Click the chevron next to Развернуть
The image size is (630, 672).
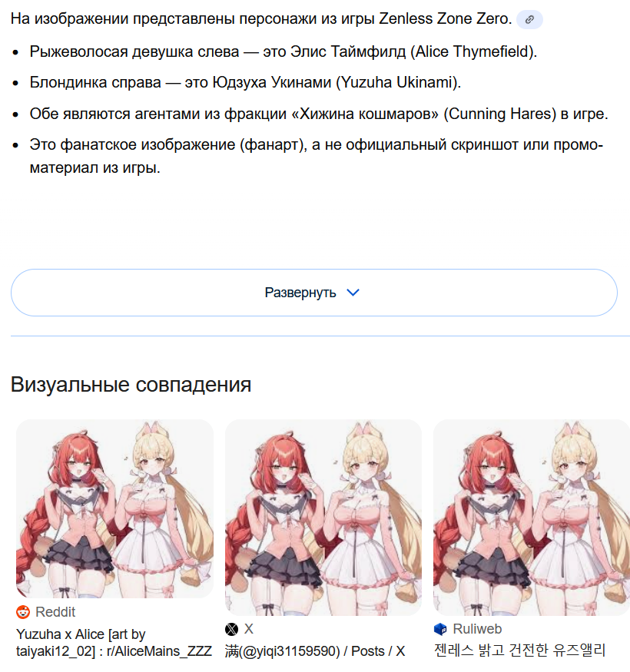coord(353,293)
